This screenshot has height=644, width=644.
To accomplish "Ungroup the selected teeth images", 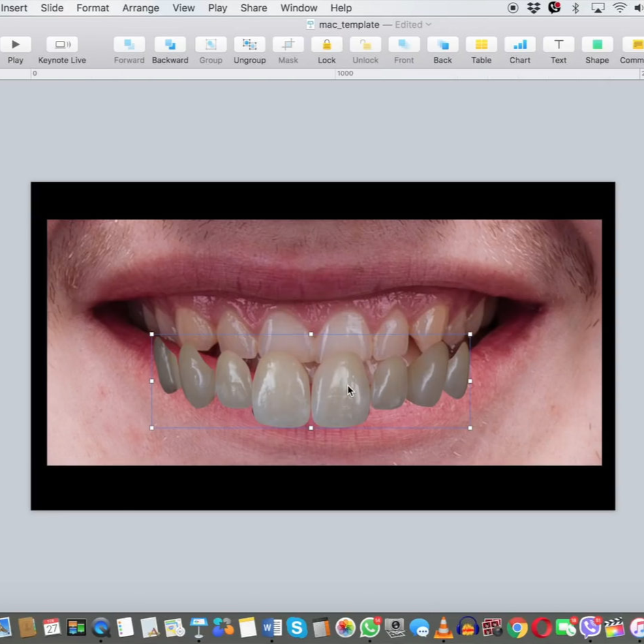I will pyautogui.click(x=249, y=45).
